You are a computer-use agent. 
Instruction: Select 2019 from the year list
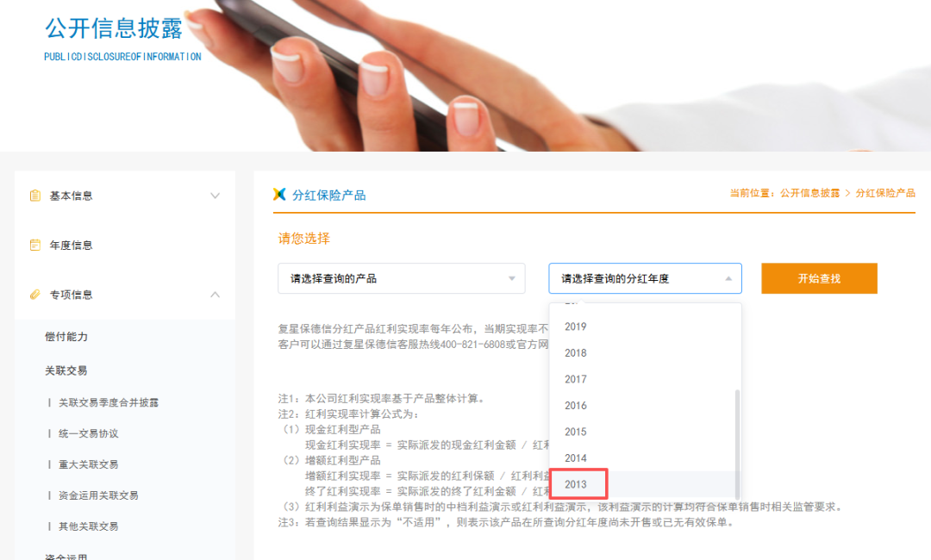click(x=576, y=327)
